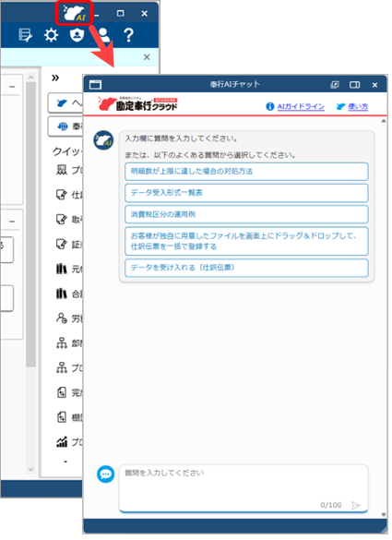
Task: Open org chart item starting with プ
Action: pos(69,368)
